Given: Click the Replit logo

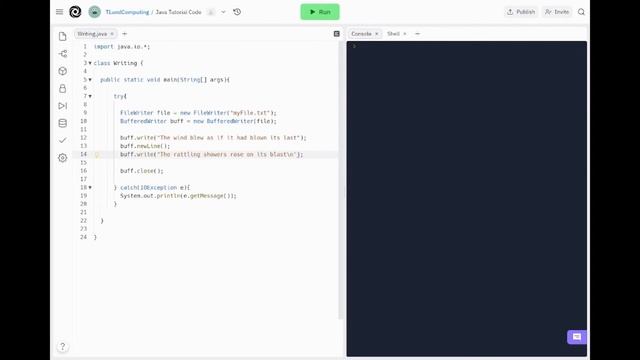Looking at the screenshot, I should [x=75, y=12].
